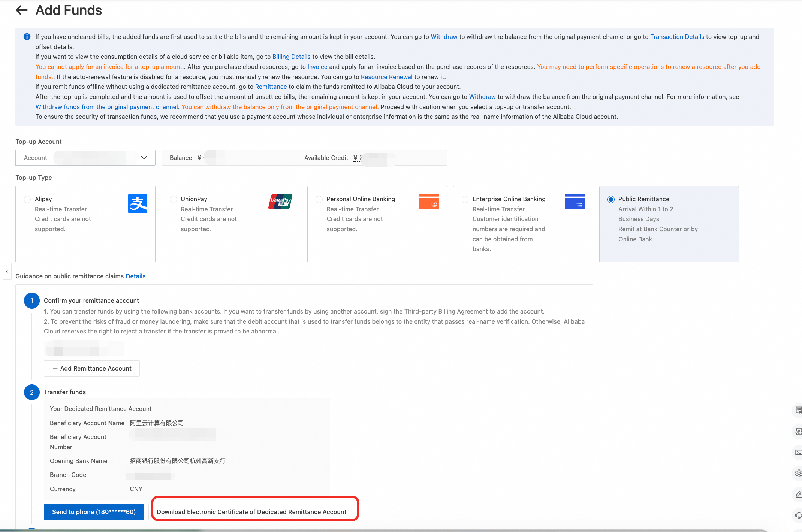Open Withdraw funds from original payment channel link
The height and width of the screenshot is (532, 802).
pos(107,107)
